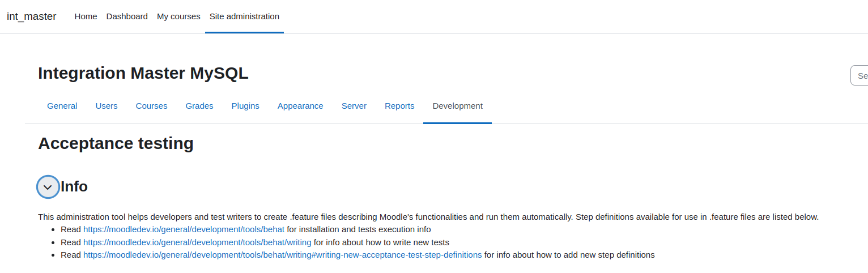Open the General admin tab
This screenshot has height=273, width=868.
(62, 106)
